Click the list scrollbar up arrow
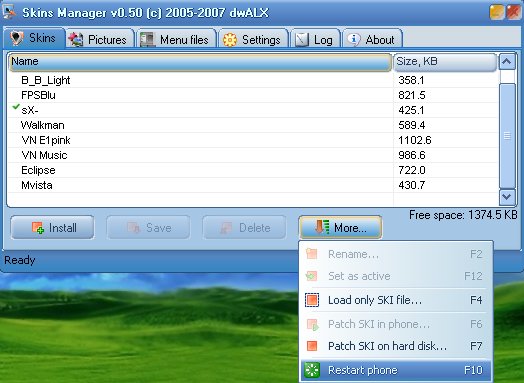This screenshot has width=524, height=383. pyautogui.click(x=507, y=61)
